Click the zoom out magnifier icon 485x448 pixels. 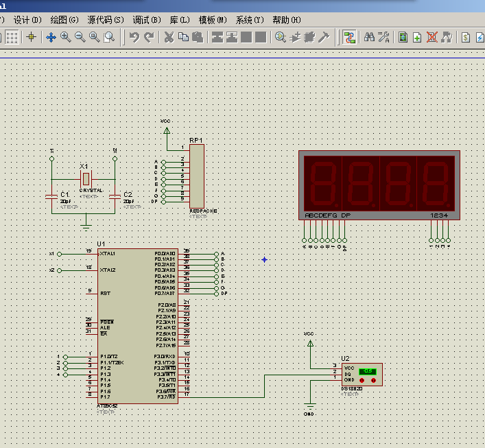(x=80, y=37)
